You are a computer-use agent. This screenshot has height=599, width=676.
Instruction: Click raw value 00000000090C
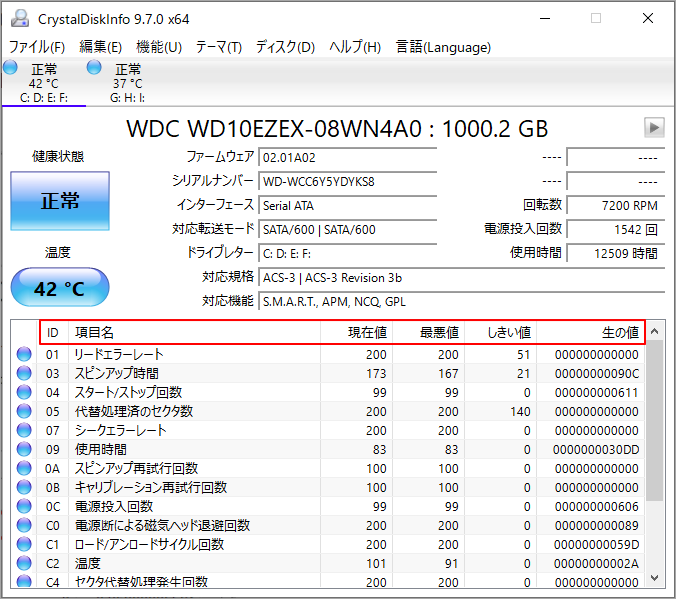coord(597,373)
